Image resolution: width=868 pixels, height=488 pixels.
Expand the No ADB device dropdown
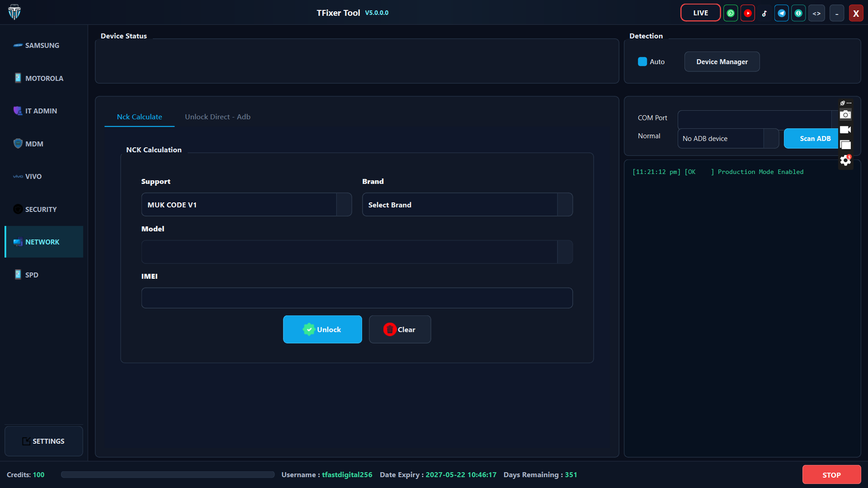pyautogui.click(x=728, y=138)
